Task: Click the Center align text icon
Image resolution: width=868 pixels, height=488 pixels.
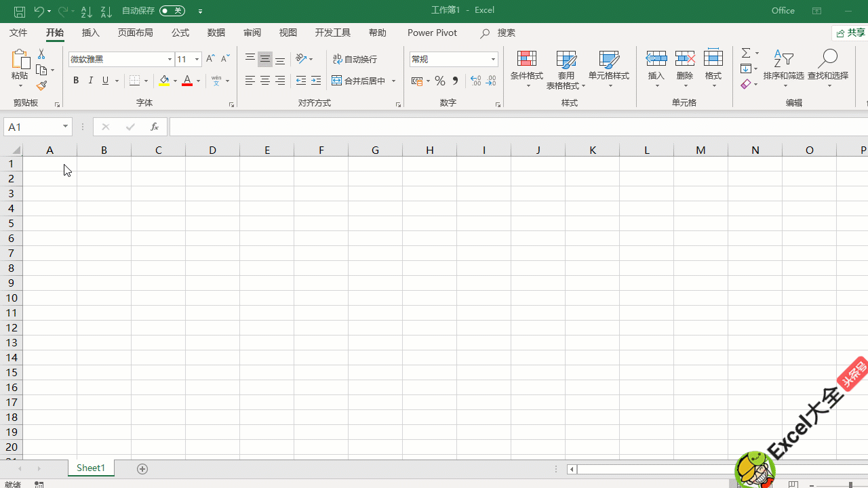Action: (x=265, y=81)
